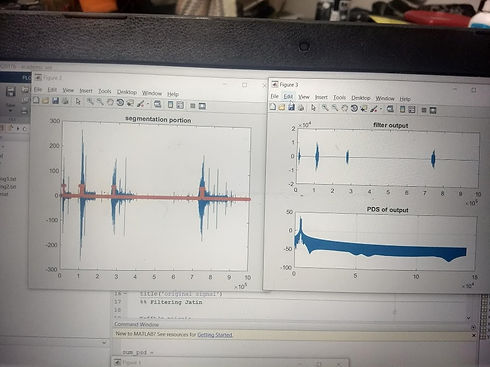The width and height of the screenshot is (490, 367).
Task: Expand brush color dropdown arrow in Figure 2
Action: pos(148,104)
